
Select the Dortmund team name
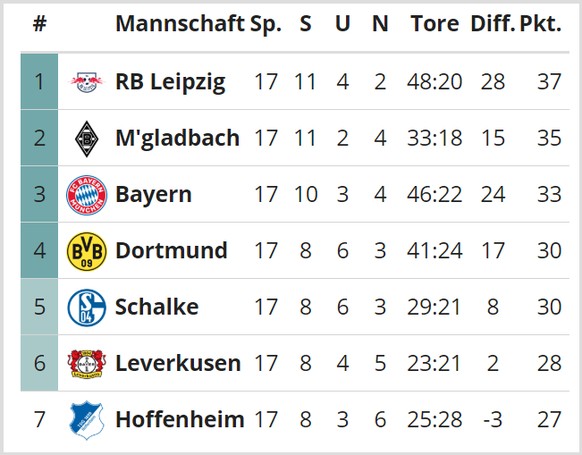(171, 251)
